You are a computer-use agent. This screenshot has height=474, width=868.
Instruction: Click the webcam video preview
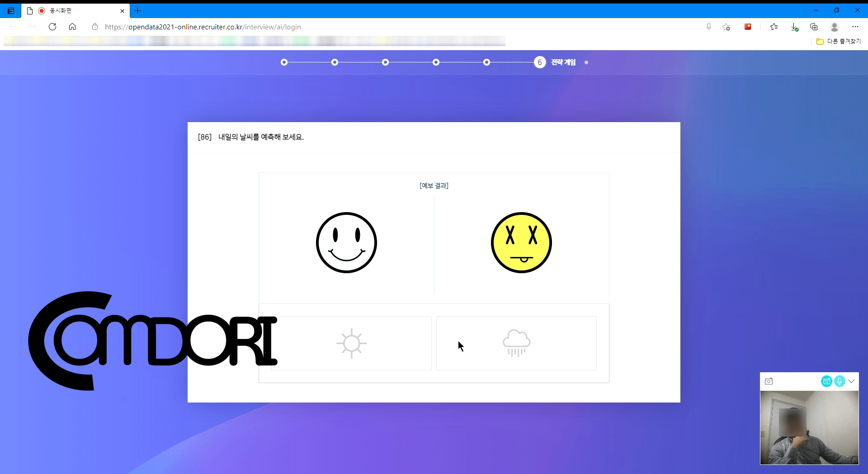[809, 427]
